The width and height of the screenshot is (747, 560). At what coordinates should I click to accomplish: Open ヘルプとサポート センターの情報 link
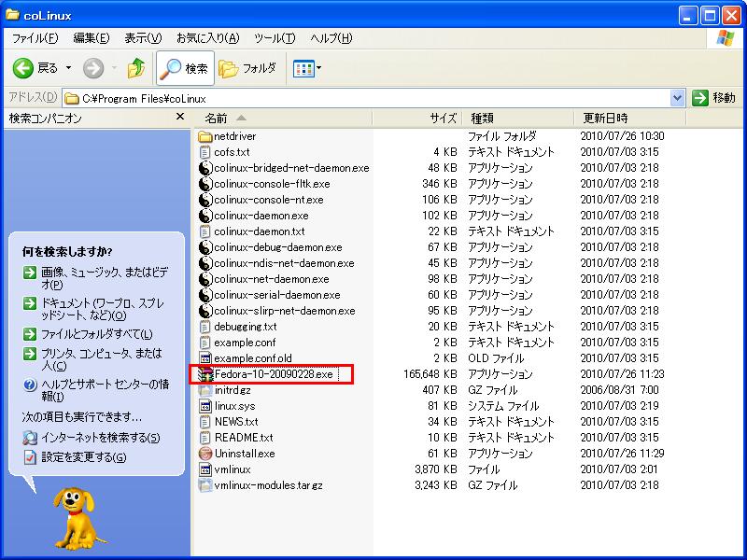105,390
